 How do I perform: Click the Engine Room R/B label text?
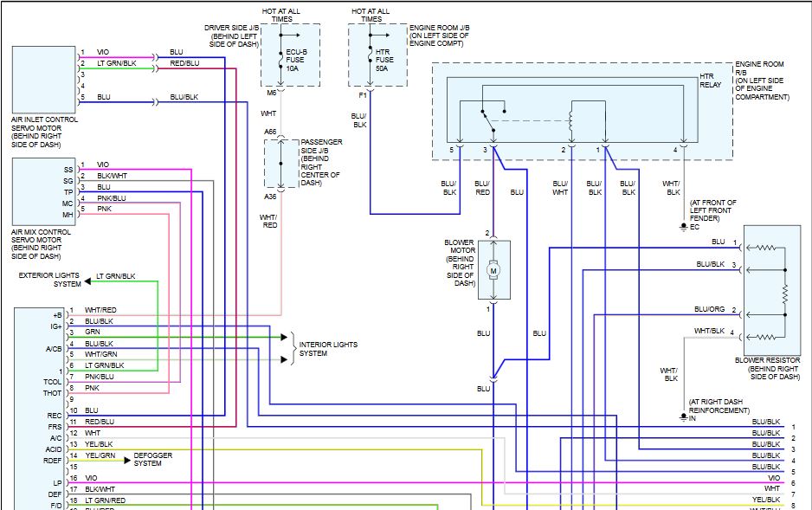click(762, 81)
